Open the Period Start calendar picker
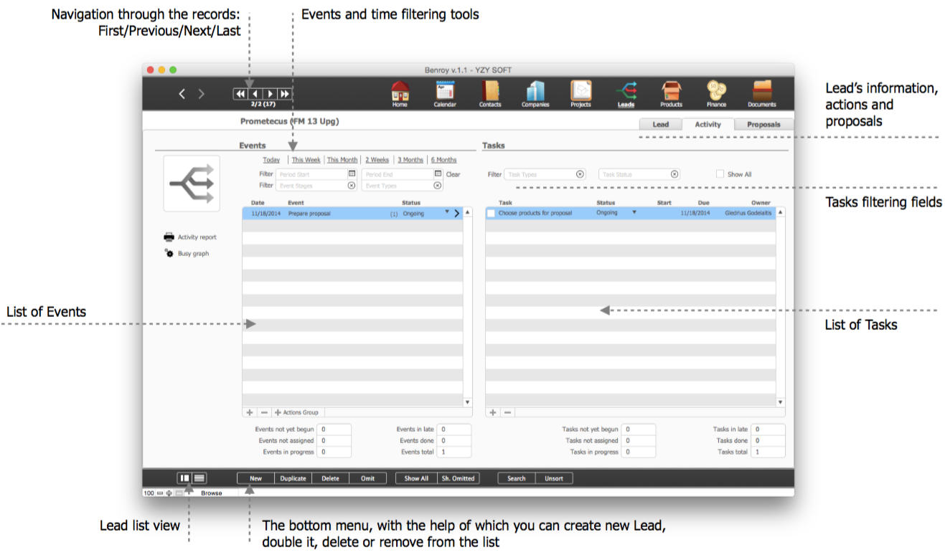 [x=352, y=174]
